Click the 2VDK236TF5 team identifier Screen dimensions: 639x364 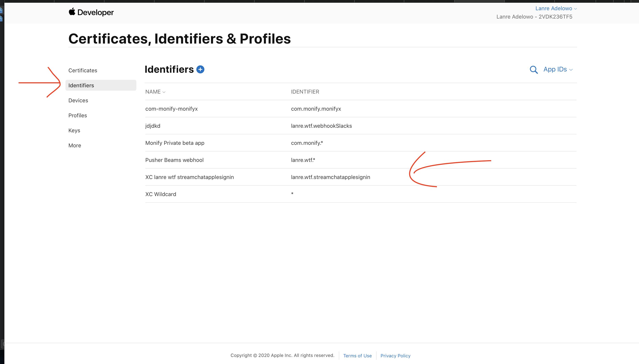pyautogui.click(x=535, y=16)
